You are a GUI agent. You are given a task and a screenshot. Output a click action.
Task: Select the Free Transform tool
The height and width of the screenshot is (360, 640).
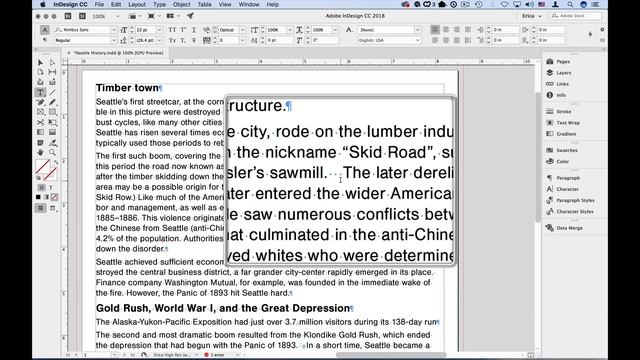tap(52, 122)
